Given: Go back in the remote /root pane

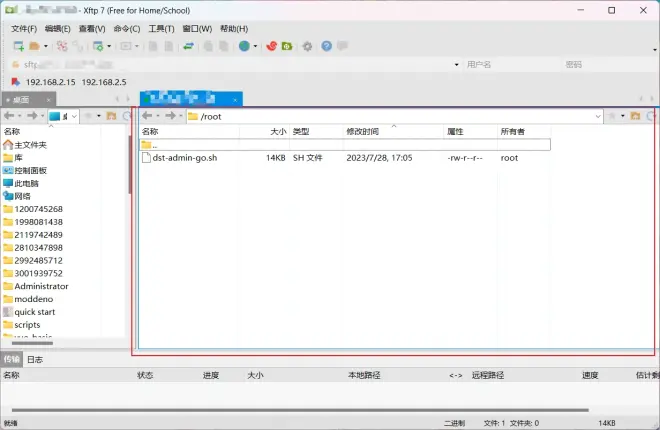Looking at the screenshot, I should tap(147, 116).
